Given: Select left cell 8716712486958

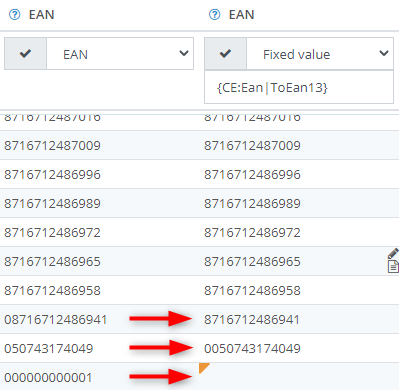Looking at the screenshot, I should click(52, 291).
